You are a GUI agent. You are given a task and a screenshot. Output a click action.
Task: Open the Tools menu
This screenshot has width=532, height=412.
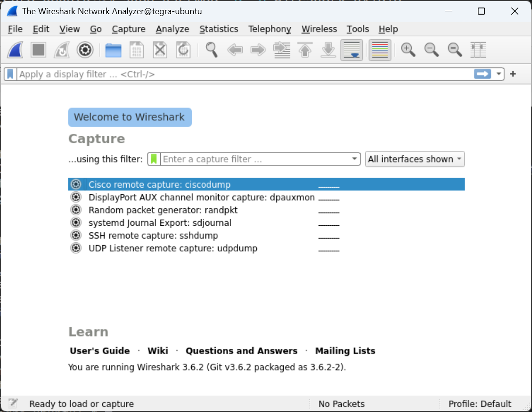point(358,29)
